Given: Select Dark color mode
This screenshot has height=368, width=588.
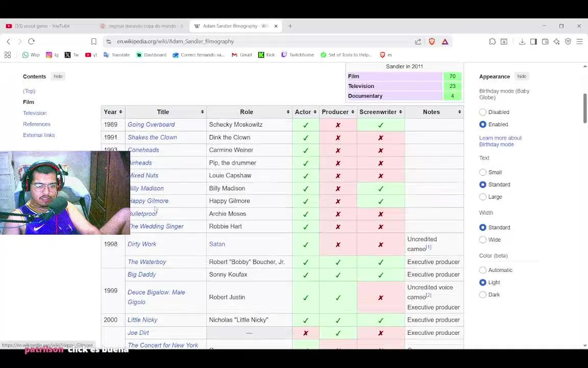Looking at the screenshot, I should tap(483, 295).
